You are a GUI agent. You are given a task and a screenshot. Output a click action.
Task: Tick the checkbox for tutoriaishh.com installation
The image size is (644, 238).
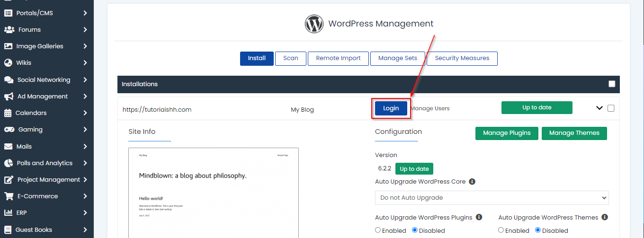click(611, 108)
